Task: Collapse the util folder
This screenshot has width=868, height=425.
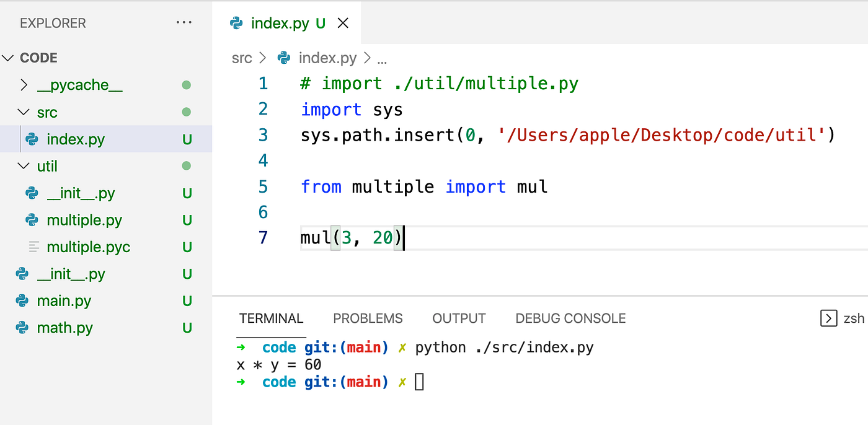Action: click(x=23, y=166)
